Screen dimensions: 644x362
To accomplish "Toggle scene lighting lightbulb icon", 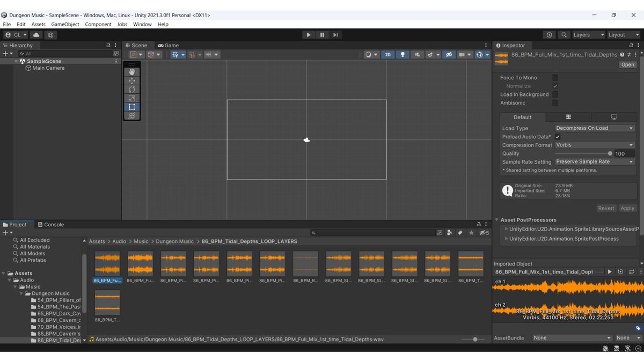I will (x=402, y=55).
